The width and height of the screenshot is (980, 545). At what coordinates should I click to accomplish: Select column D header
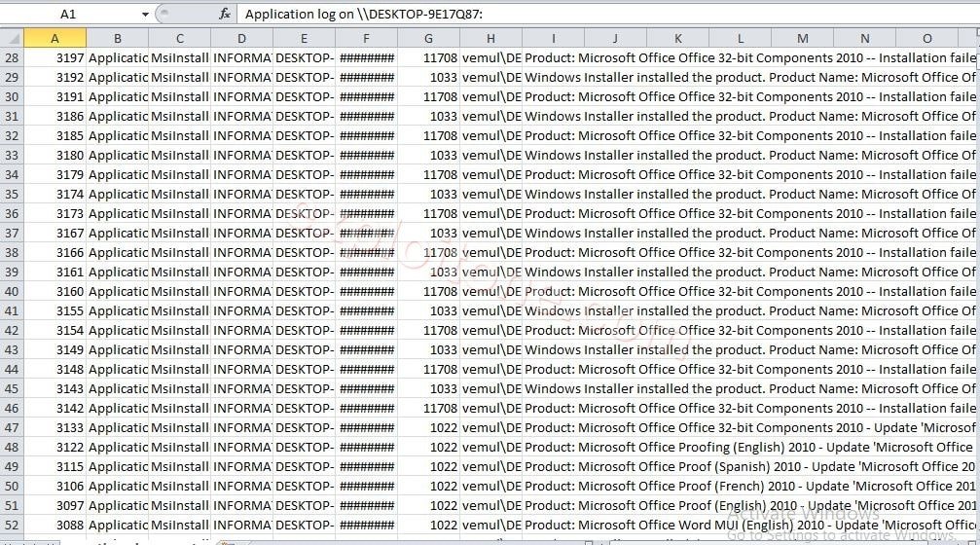(242, 39)
